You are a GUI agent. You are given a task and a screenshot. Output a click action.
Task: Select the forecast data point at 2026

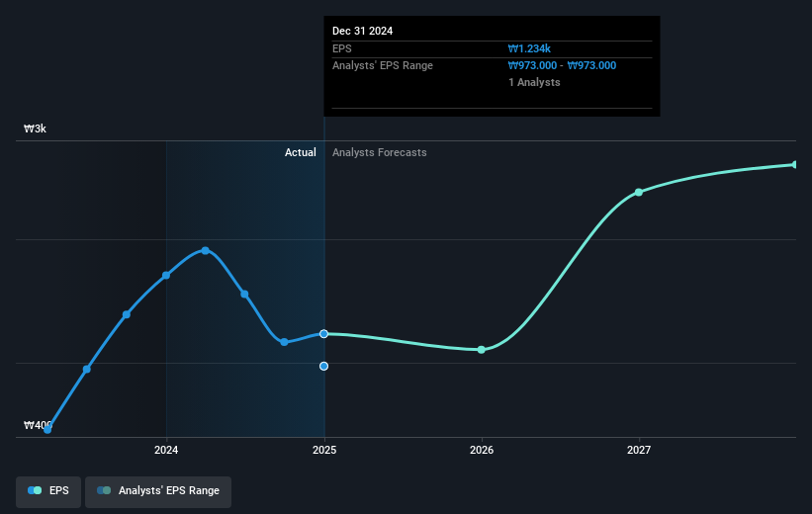pyautogui.click(x=481, y=350)
